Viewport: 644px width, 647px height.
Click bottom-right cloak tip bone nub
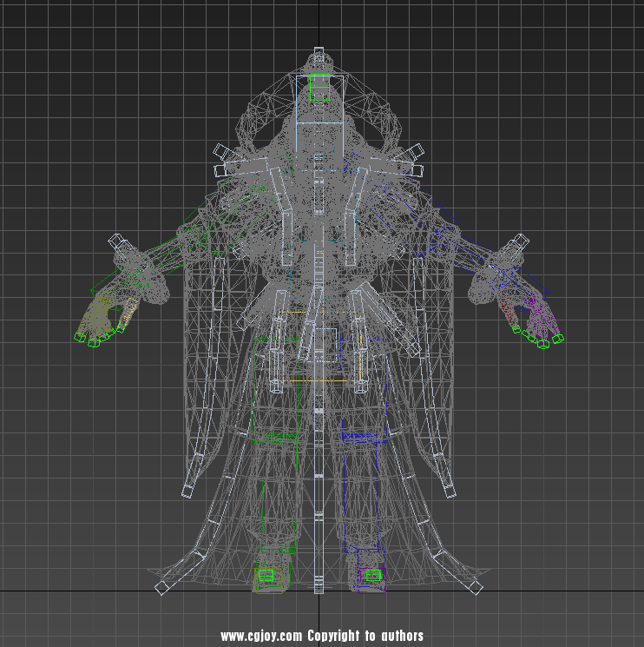coord(476,588)
